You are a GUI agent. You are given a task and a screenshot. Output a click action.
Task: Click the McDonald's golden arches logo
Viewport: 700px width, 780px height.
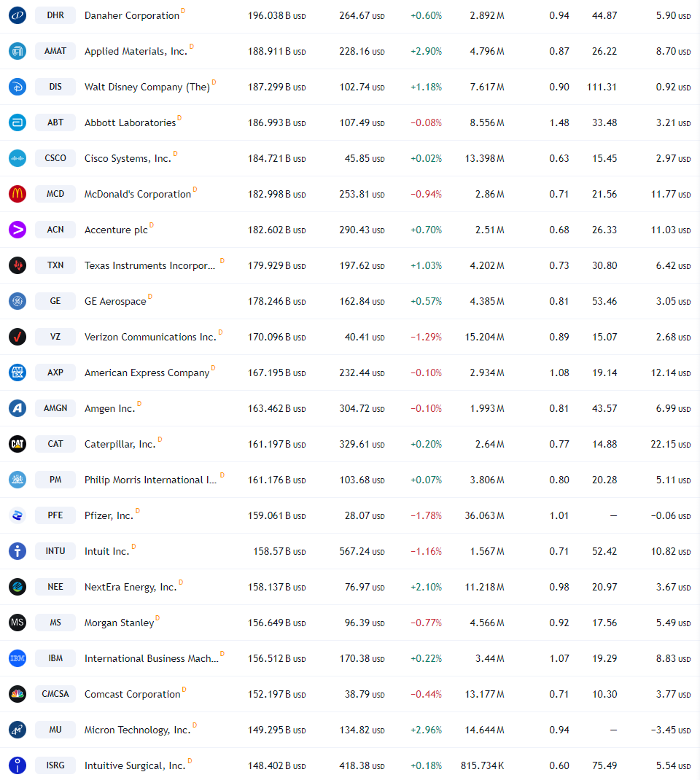coord(17,194)
